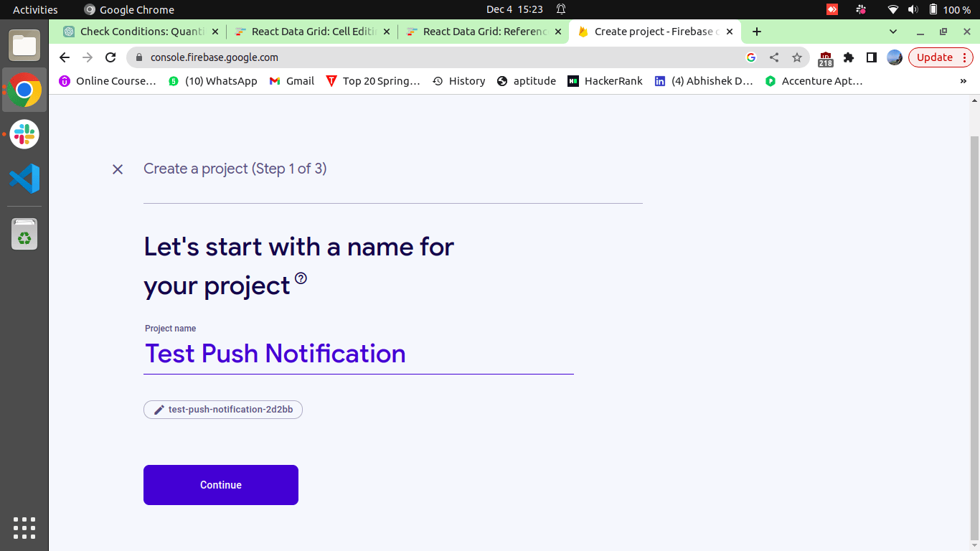
Task: Launch VS Code from the dock
Action: 24,179
